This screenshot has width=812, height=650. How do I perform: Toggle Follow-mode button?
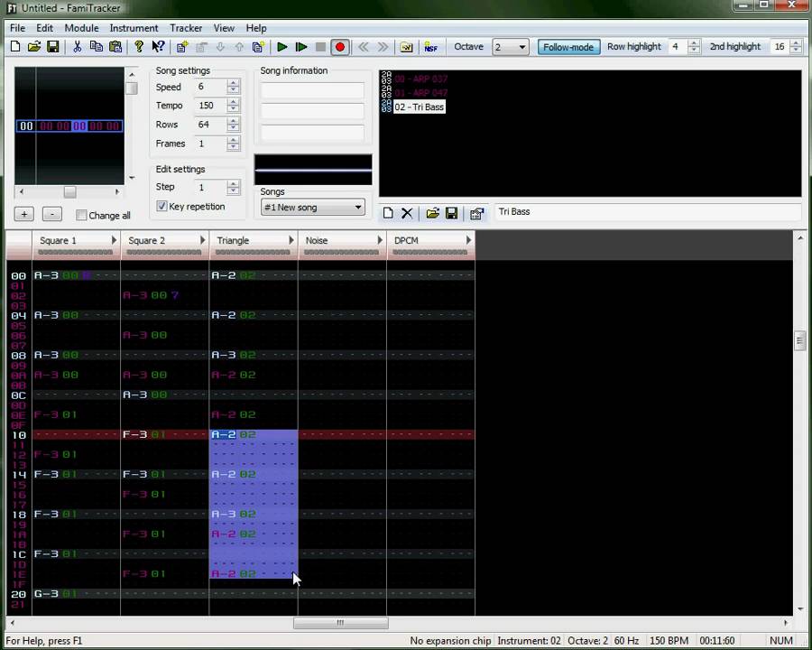tap(568, 47)
